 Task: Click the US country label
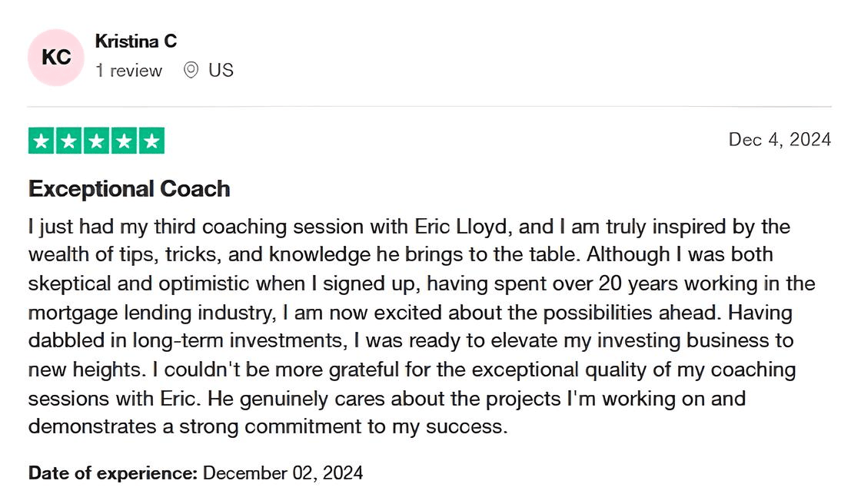pyautogui.click(x=221, y=70)
